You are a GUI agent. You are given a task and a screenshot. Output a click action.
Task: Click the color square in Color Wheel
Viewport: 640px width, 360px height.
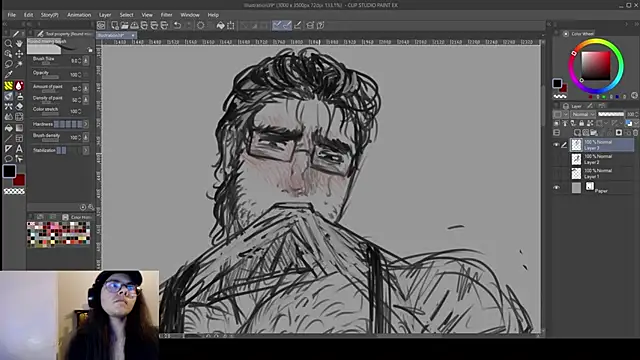tap(596, 66)
